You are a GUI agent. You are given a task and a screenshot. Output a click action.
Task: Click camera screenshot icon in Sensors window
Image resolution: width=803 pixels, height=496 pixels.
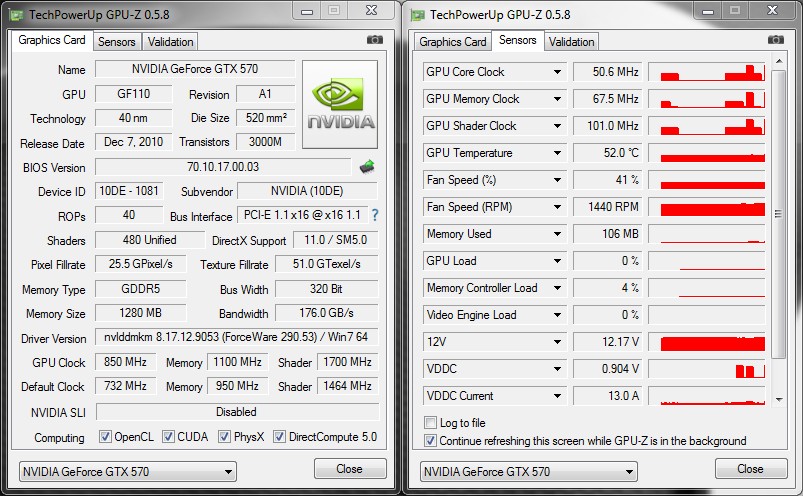[776, 40]
